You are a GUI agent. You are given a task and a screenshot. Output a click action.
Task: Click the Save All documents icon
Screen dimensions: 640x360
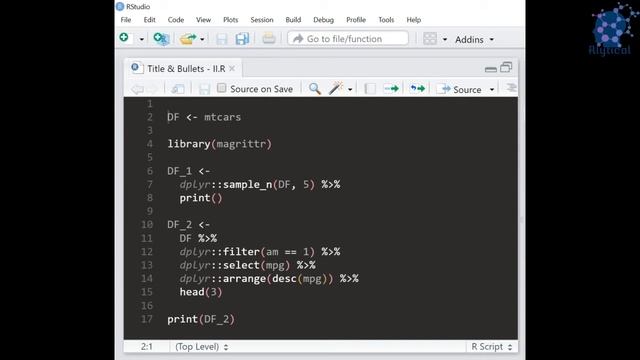pos(242,39)
